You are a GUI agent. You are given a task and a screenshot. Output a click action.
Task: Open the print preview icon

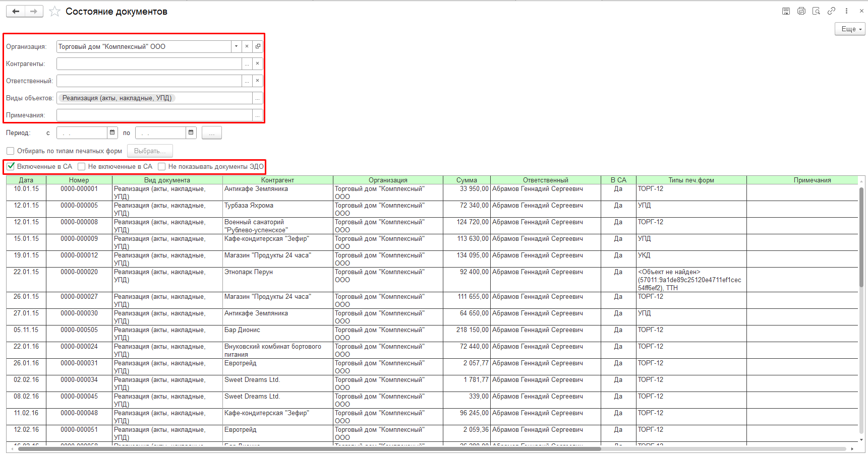click(816, 11)
